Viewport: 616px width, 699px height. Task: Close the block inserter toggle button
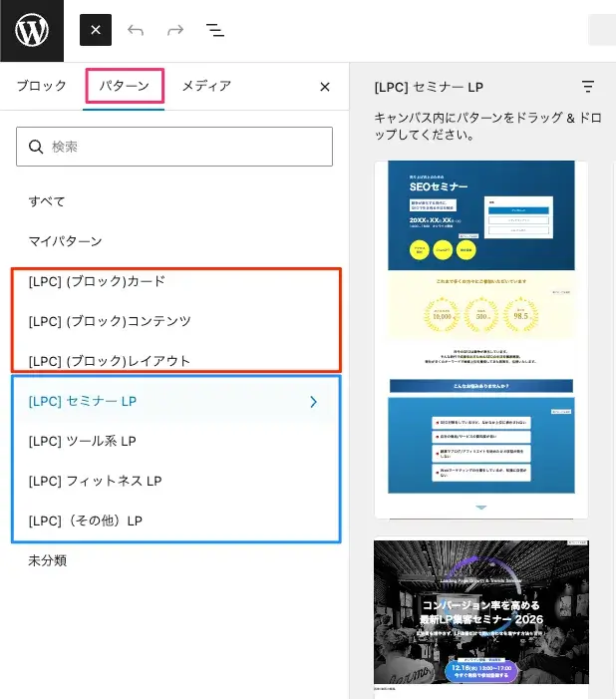(x=96, y=30)
